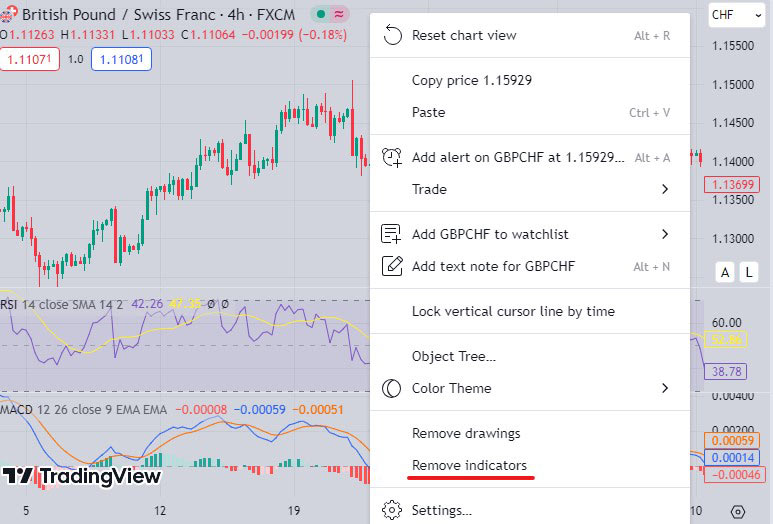Viewport: 773px width, 524px height.
Task: Click the red -0.00046 histogram value label
Action: pos(736,475)
